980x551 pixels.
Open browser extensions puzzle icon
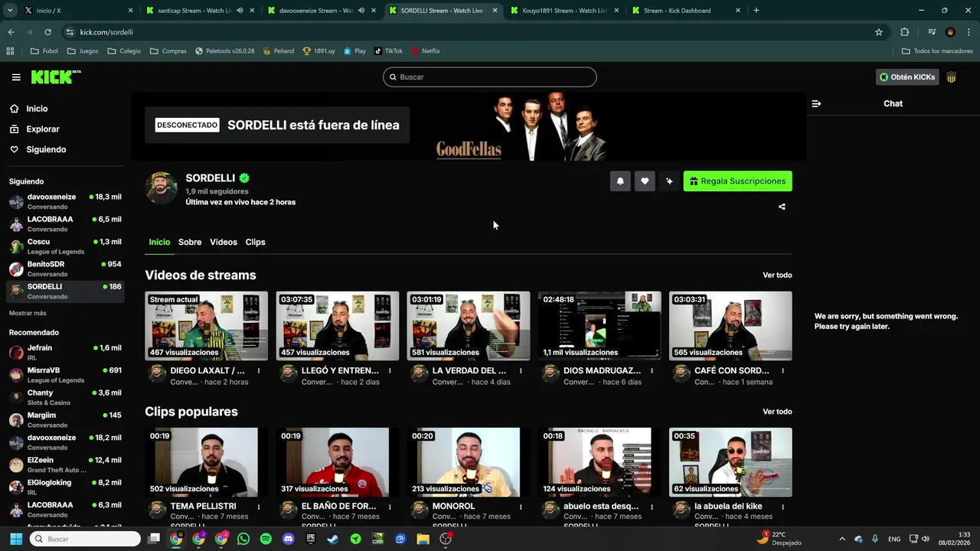tap(905, 32)
